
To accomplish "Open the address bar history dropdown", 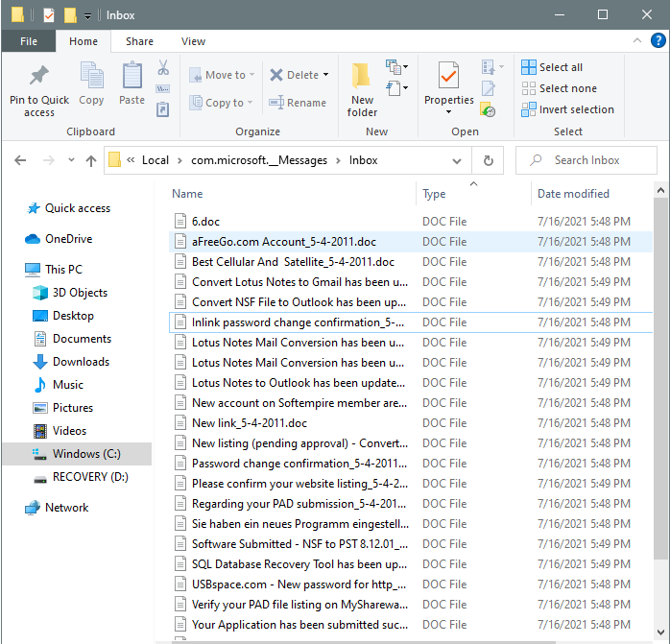I will coord(457,161).
